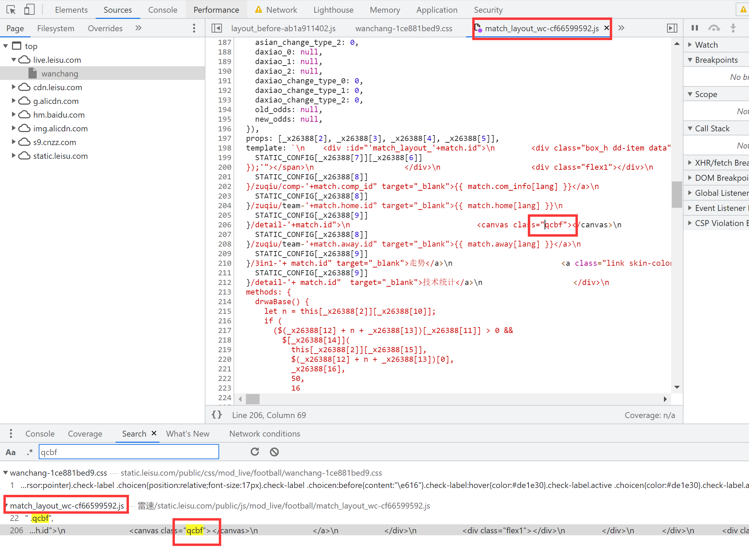
Task: Select the Overrides navigator tab
Action: tap(105, 28)
